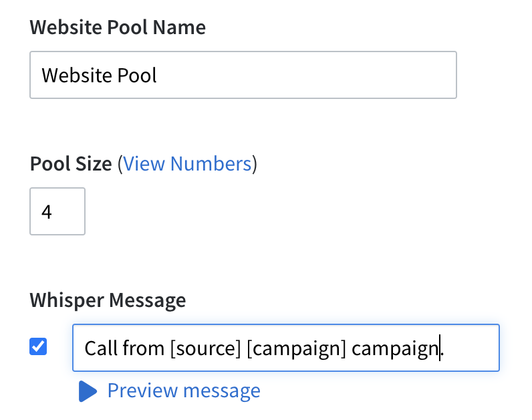
Task: Play the whisper message preview
Action: (170, 391)
